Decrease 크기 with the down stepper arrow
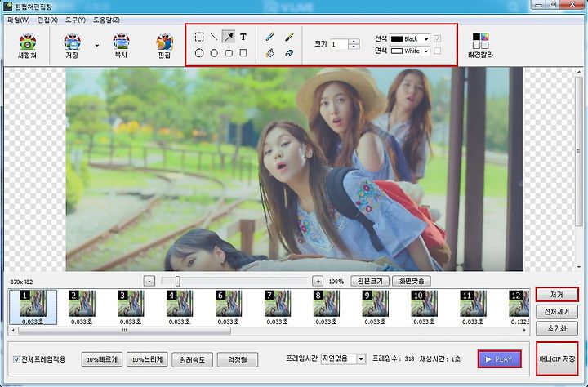588x387 pixels. tap(354, 47)
